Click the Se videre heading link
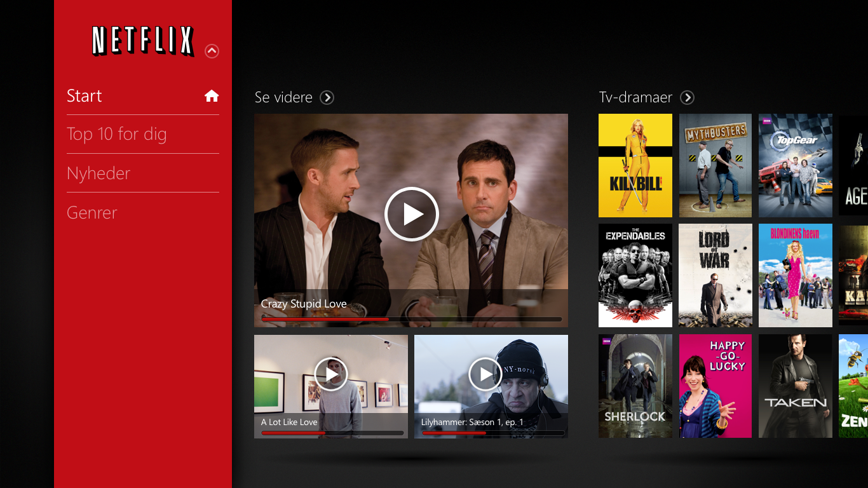Screen dimensions: 868x488 [283, 97]
